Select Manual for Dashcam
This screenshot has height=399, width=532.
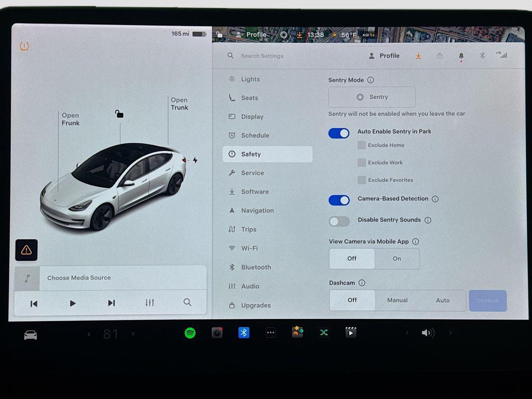(397, 300)
